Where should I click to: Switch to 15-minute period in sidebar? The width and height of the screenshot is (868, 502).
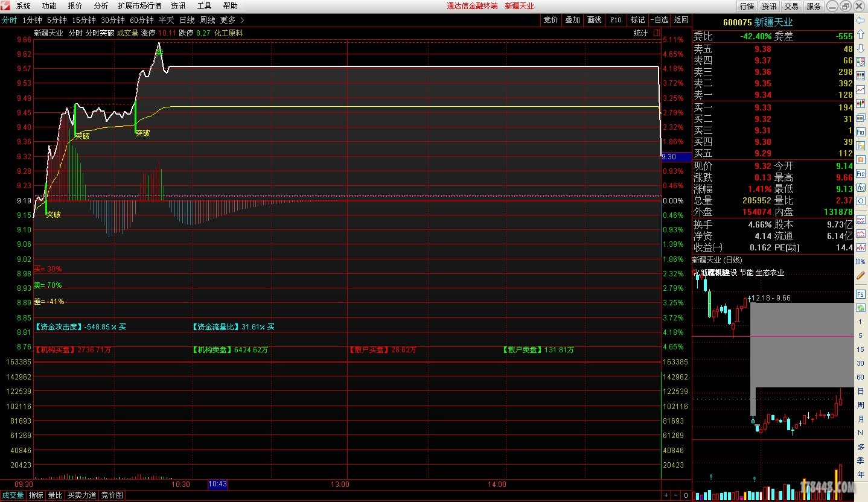(860, 349)
